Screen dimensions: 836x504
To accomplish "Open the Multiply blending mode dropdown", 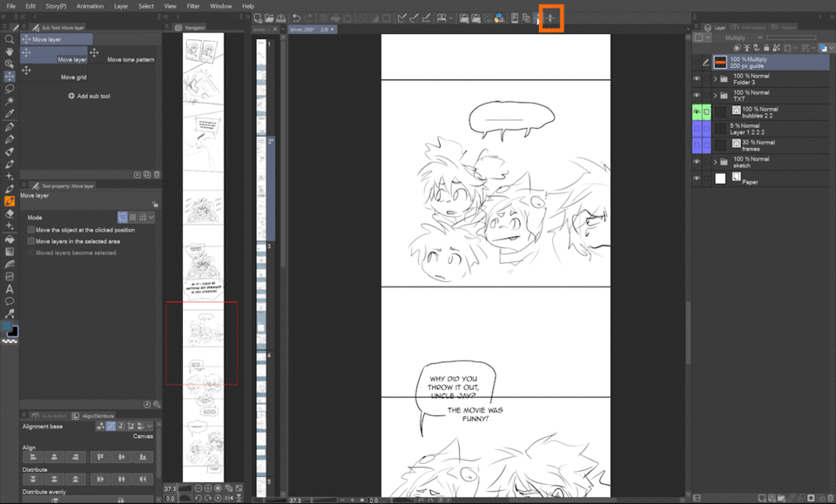I will point(744,37).
